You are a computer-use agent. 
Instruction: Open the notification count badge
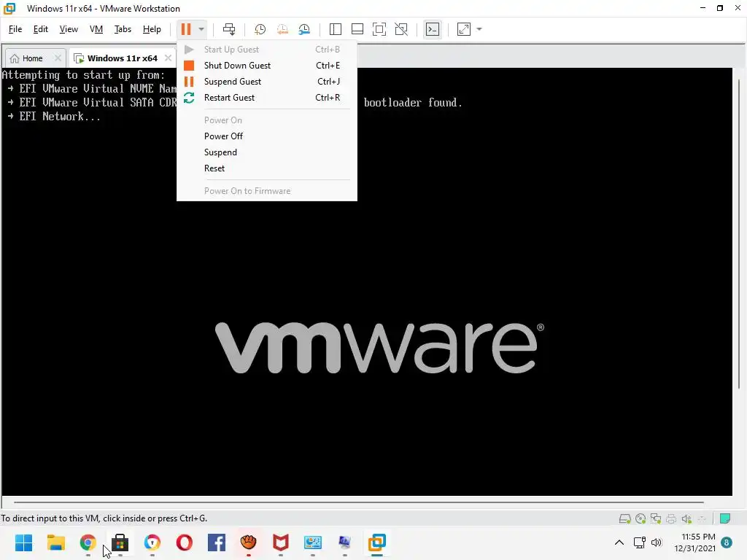point(727,542)
